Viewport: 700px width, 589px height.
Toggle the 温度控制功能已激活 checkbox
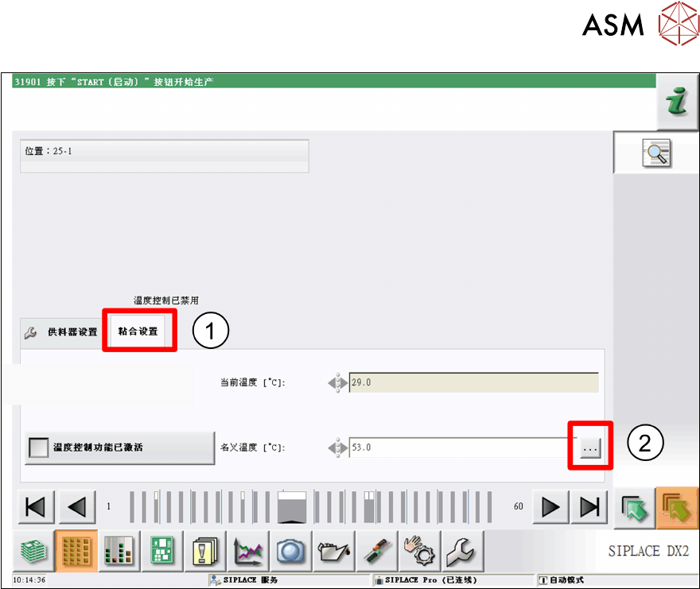pyautogui.click(x=38, y=448)
